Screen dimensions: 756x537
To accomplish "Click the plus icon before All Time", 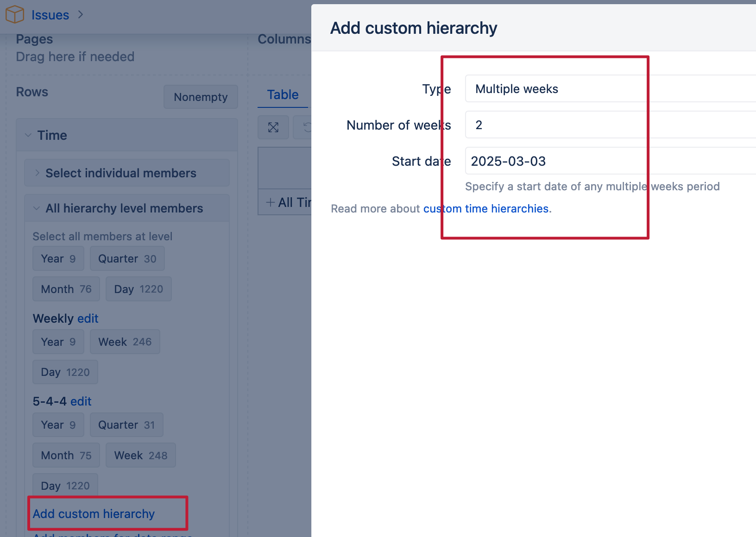I will click(x=271, y=202).
